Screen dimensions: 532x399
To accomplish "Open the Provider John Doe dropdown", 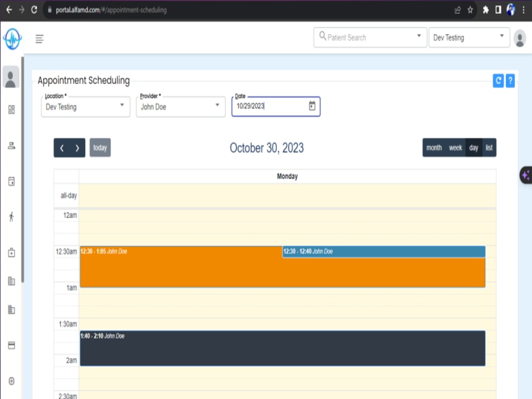I will [180, 107].
